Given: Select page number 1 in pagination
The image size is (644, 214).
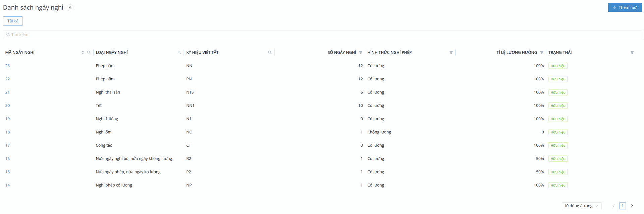Looking at the screenshot, I should (x=623, y=206).
